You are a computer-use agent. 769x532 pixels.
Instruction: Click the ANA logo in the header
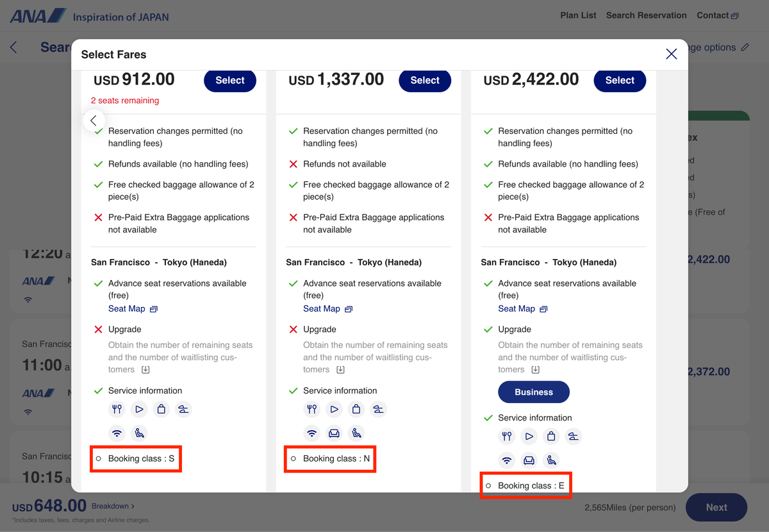click(38, 16)
